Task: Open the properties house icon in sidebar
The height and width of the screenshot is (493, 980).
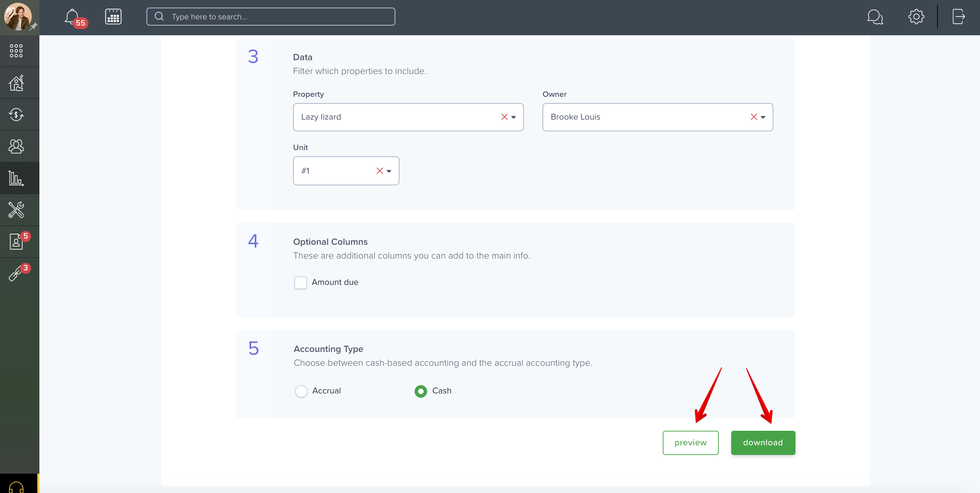Action: click(x=16, y=83)
